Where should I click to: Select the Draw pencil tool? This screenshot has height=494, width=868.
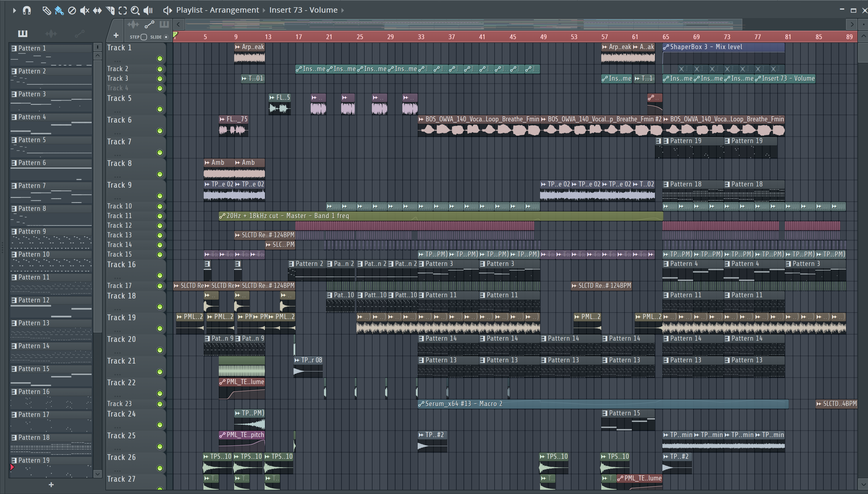46,11
